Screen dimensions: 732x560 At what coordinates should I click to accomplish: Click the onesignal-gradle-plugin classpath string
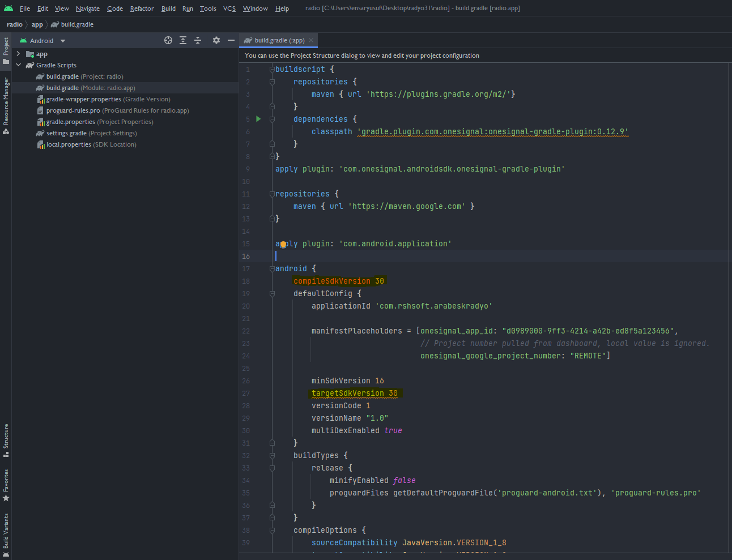coord(492,131)
